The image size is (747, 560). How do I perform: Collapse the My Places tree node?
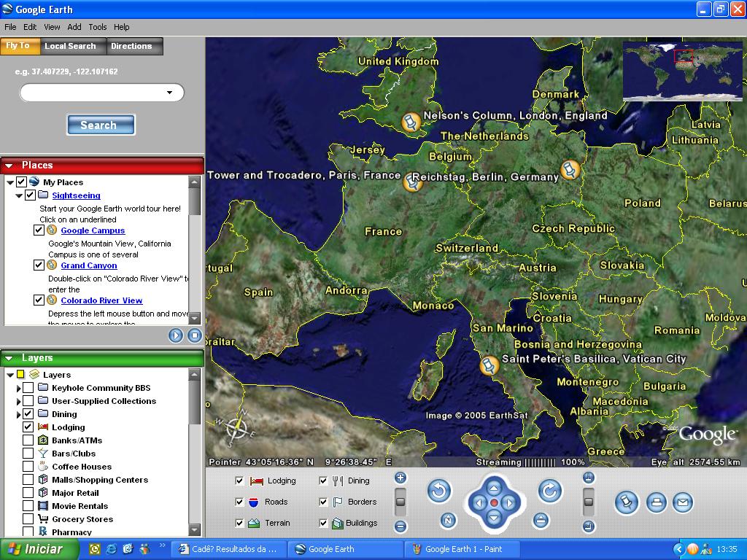click(x=9, y=182)
